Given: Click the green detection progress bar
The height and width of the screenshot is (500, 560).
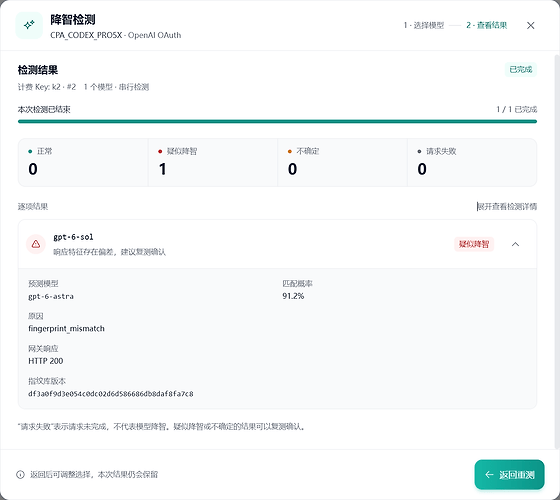Looking at the screenshot, I should point(277,121).
